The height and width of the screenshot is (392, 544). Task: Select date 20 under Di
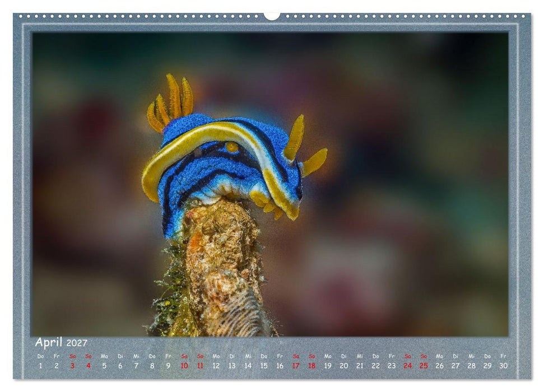click(x=344, y=366)
